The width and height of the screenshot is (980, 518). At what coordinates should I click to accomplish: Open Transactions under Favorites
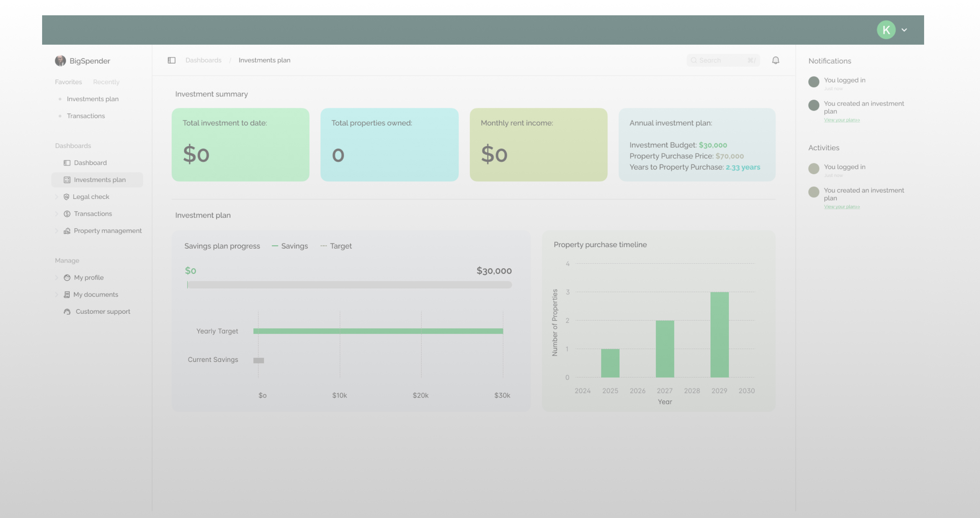click(86, 116)
